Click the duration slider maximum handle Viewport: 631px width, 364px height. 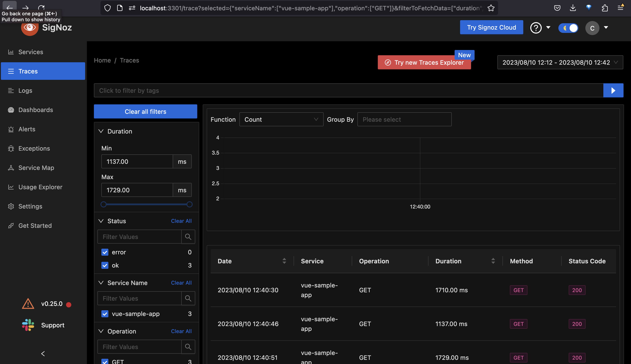point(190,204)
